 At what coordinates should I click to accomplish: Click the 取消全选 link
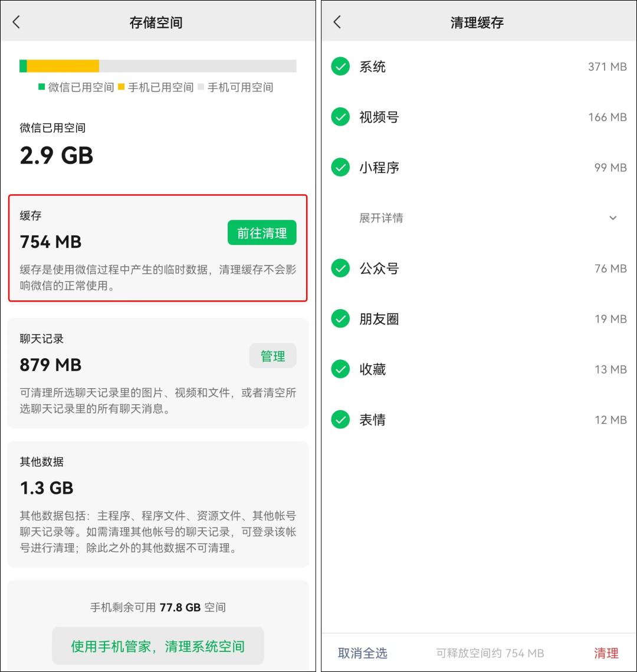[363, 653]
